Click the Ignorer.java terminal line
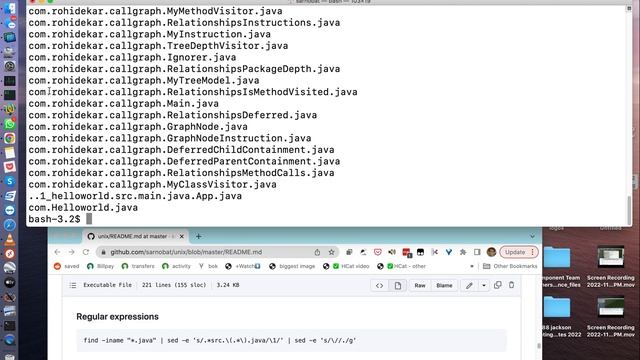 click(132, 58)
